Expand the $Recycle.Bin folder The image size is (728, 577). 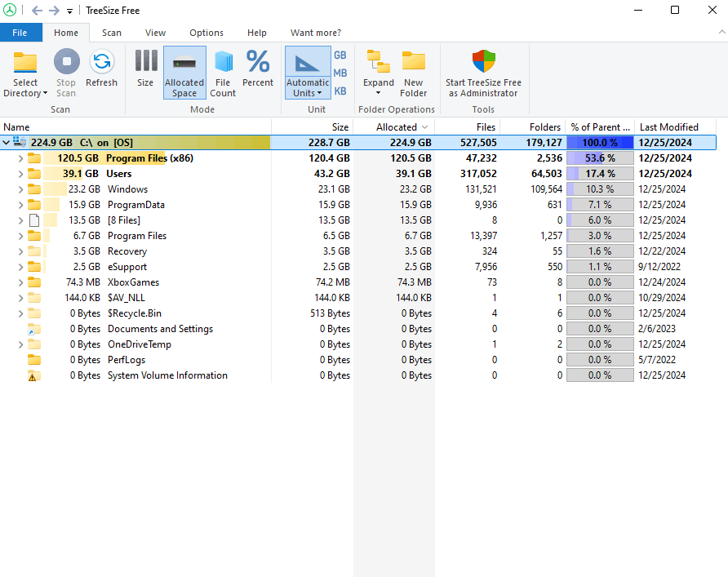click(x=20, y=313)
